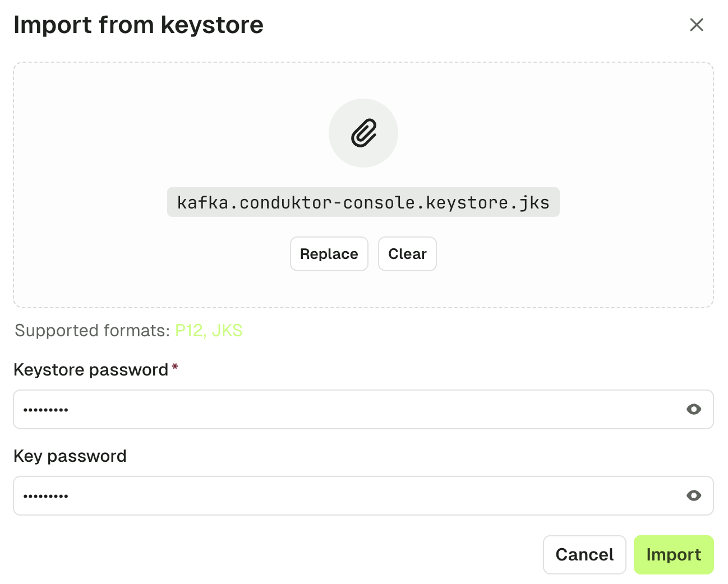Click the Key password label

tap(70, 456)
